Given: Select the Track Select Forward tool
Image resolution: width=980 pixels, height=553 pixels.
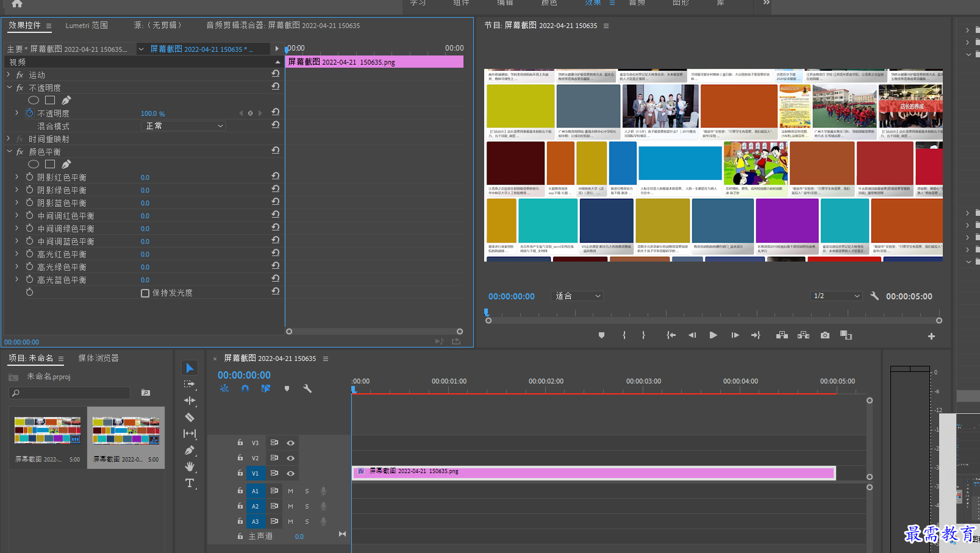Looking at the screenshot, I should click(x=190, y=384).
